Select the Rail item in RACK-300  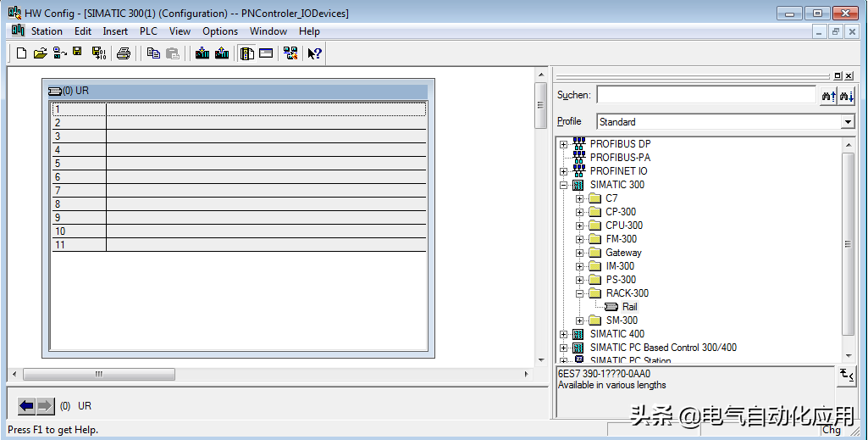pos(629,307)
